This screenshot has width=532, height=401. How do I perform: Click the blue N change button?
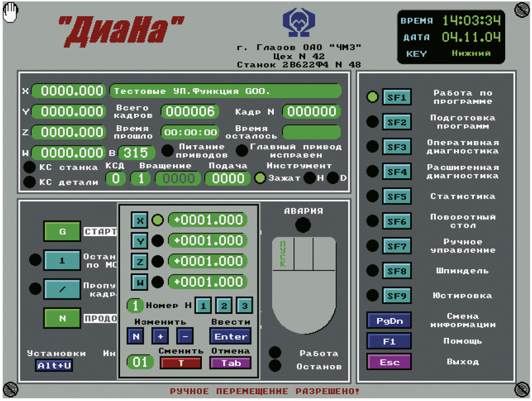click(x=136, y=336)
